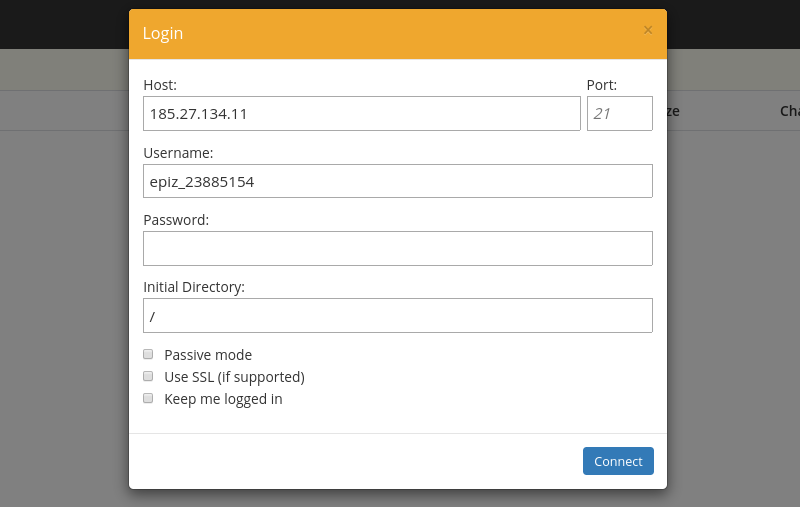This screenshot has height=507, width=800.
Task: Click inside the Username text box
Action: click(397, 181)
